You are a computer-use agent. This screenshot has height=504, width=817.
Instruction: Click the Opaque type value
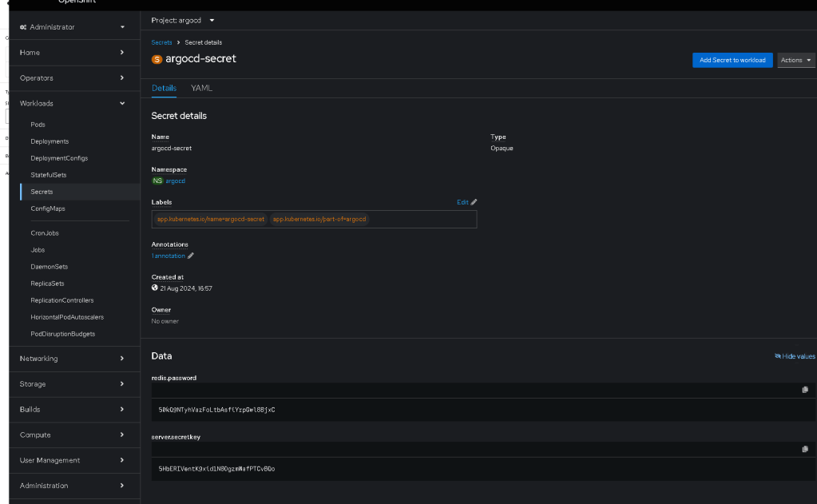(x=502, y=148)
